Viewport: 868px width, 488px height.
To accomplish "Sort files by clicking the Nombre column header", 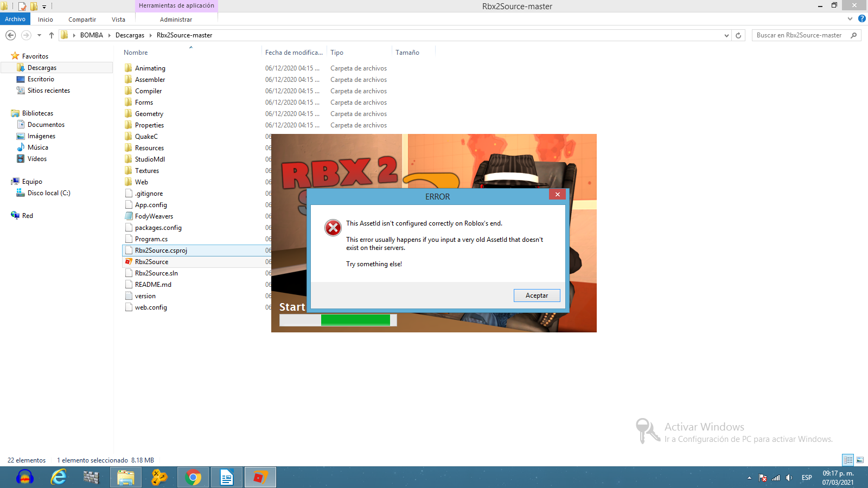I will [135, 52].
